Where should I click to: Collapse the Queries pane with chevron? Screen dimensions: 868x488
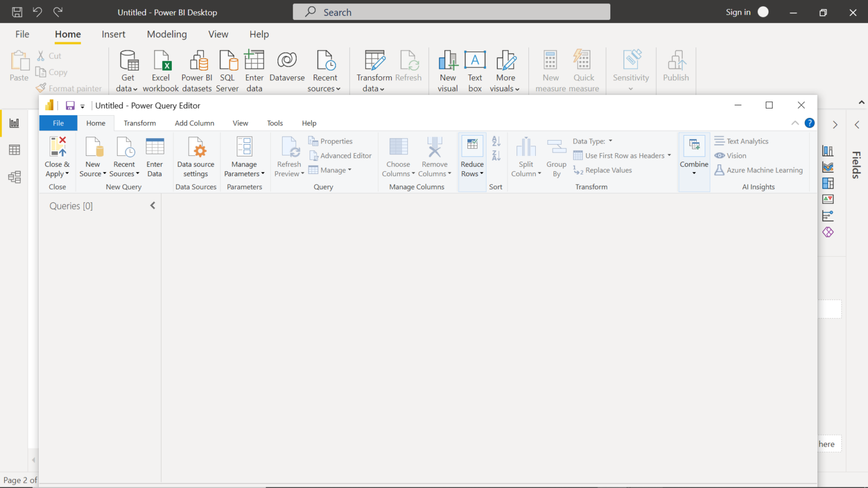tap(152, 206)
